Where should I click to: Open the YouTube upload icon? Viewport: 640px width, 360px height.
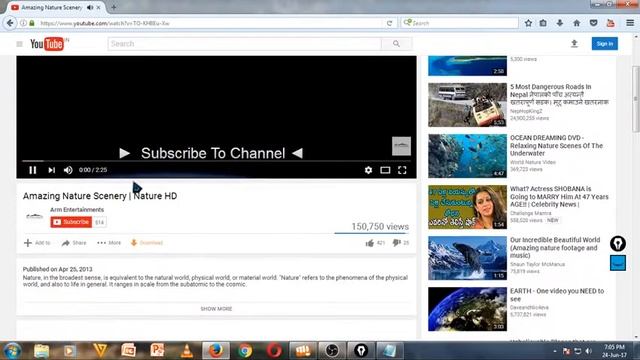click(x=574, y=44)
